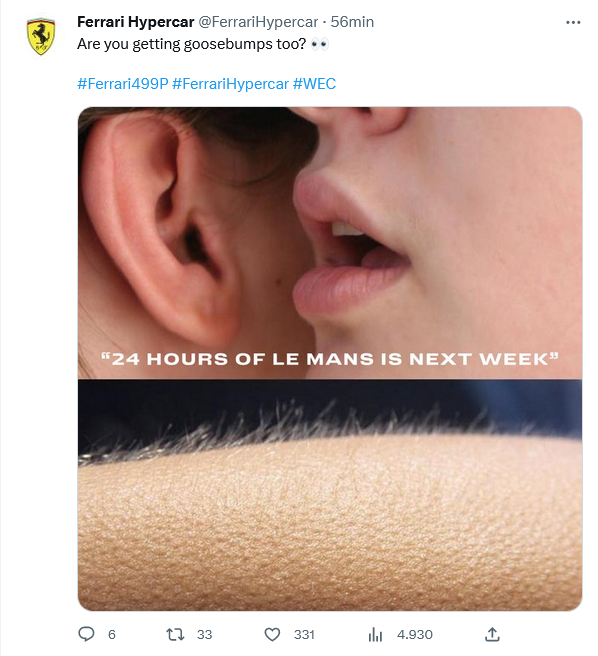Open the whispering ear image
Screen dimensions: 598x656
[x=330, y=243]
